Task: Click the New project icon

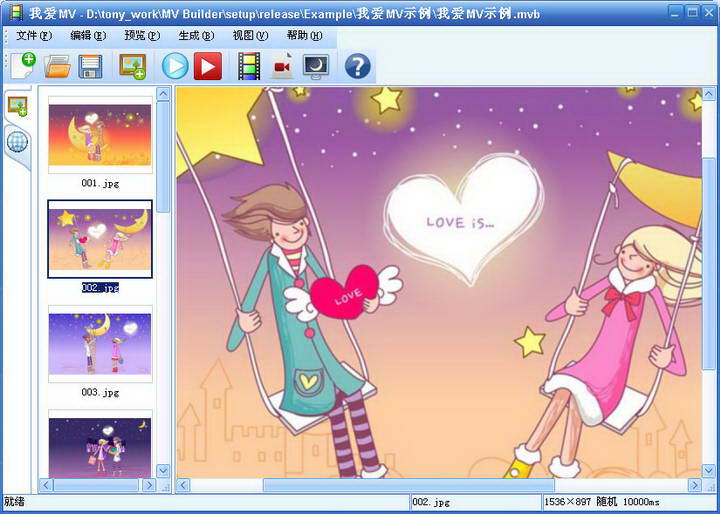Action: (22, 66)
